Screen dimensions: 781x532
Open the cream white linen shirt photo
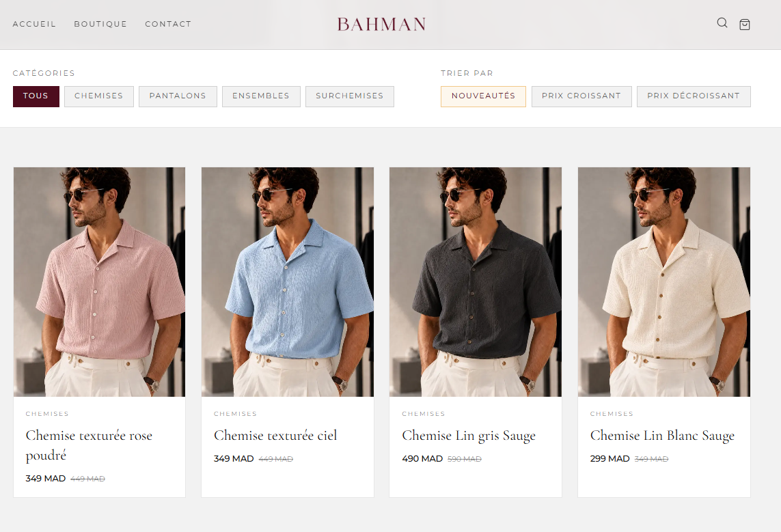(x=664, y=281)
